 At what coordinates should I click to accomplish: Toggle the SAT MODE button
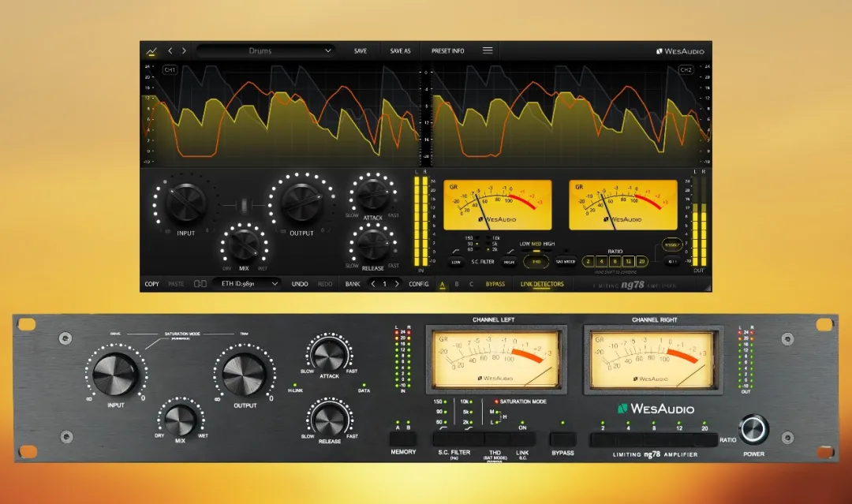pyautogui.click(x=566, y=262)
